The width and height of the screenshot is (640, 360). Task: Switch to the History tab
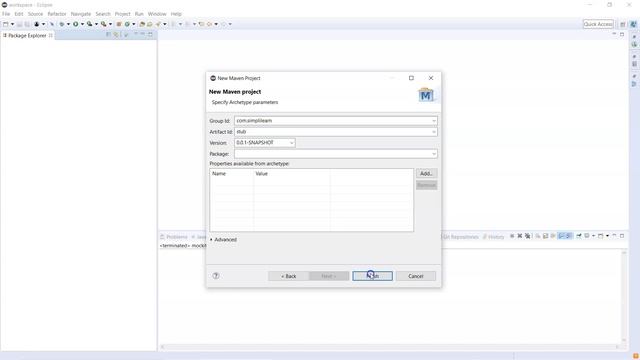(493, 237)
